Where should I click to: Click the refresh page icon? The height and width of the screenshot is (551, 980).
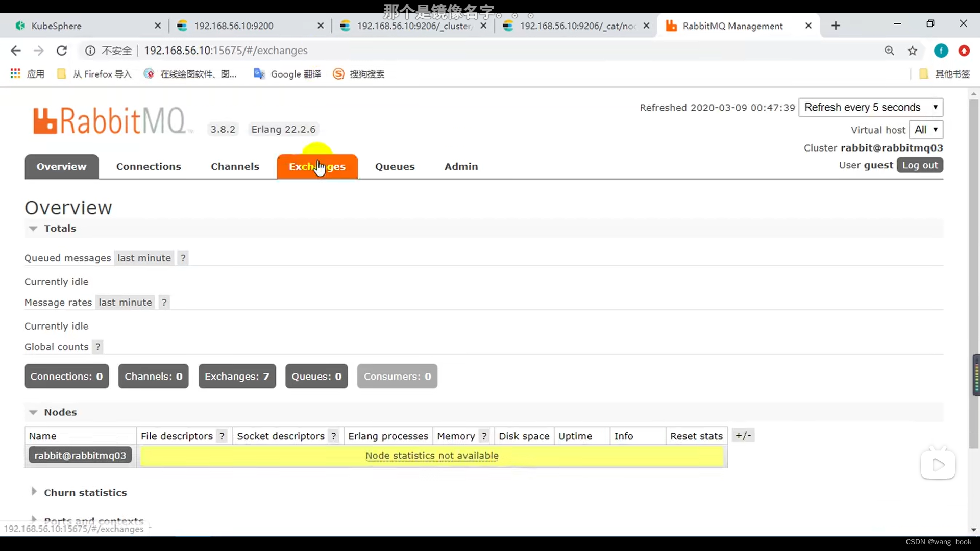click(61, 51)
